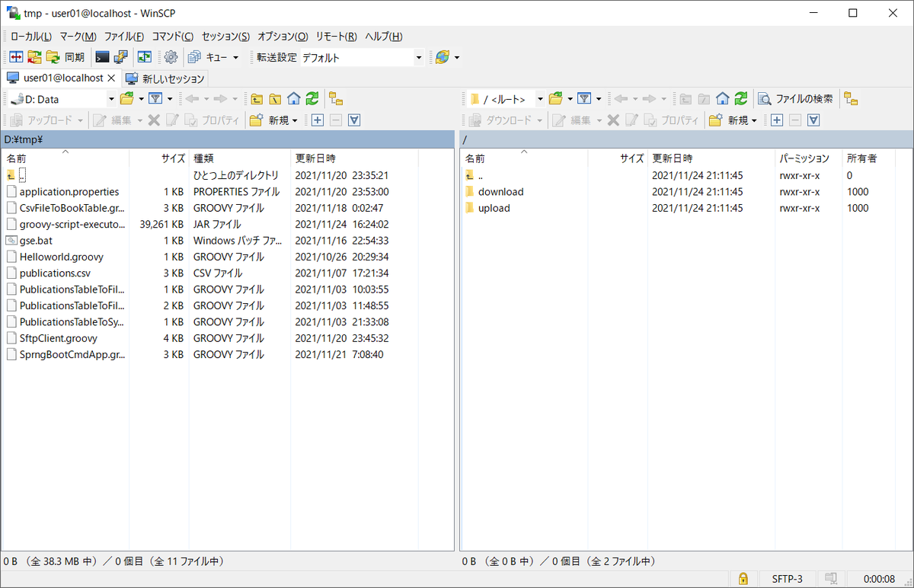Sort remote files by パーミッション column
The height and width of the screenshot is (588, 914).
pyautogui.click(x=808, y=158)
